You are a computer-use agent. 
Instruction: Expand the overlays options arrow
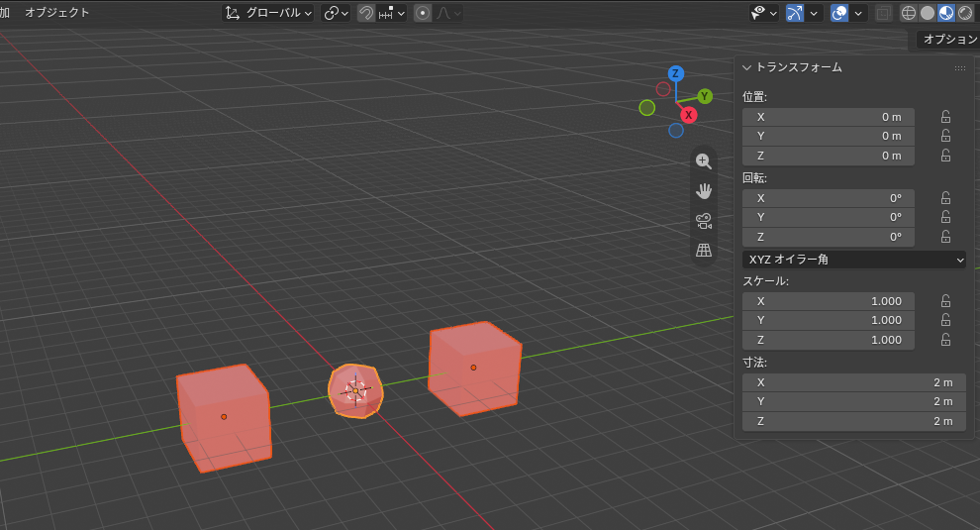coord(859,13)
